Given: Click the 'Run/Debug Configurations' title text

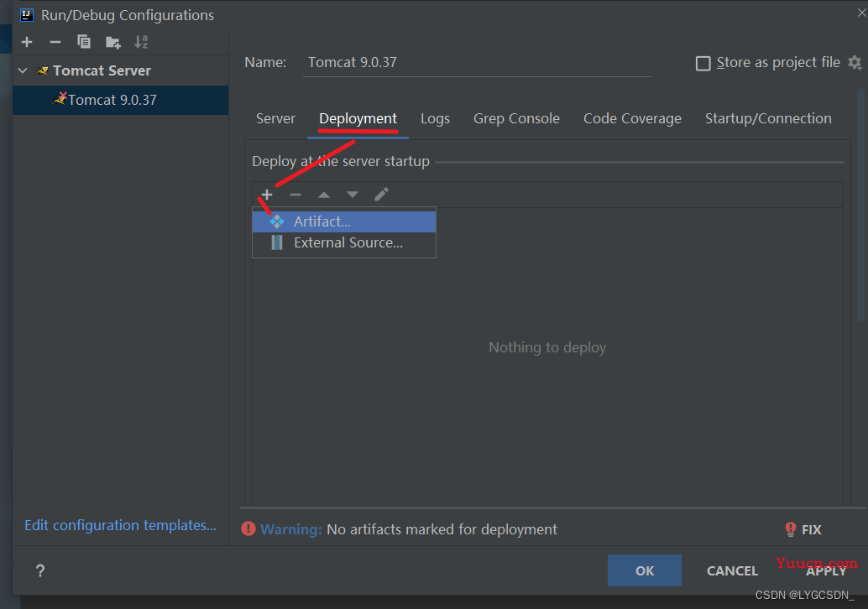Looking at the screenshot, I should coord(128,15).
